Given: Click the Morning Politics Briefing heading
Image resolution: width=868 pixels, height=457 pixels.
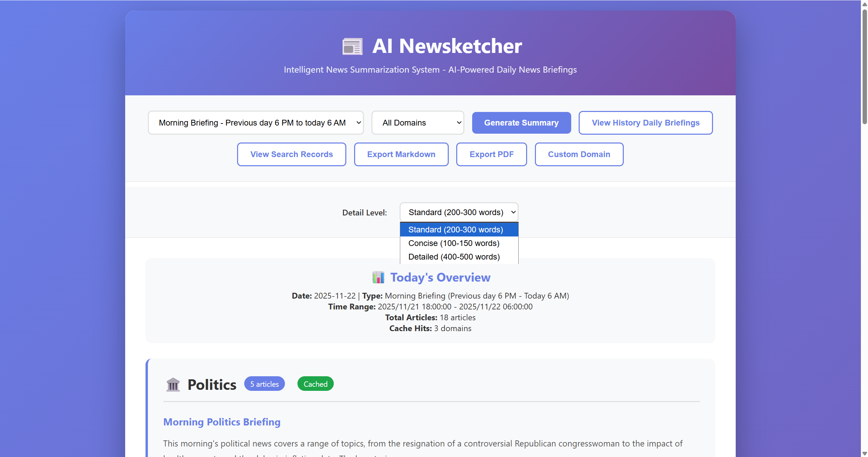Looking at the screenshot, I should tap(221, 422).
